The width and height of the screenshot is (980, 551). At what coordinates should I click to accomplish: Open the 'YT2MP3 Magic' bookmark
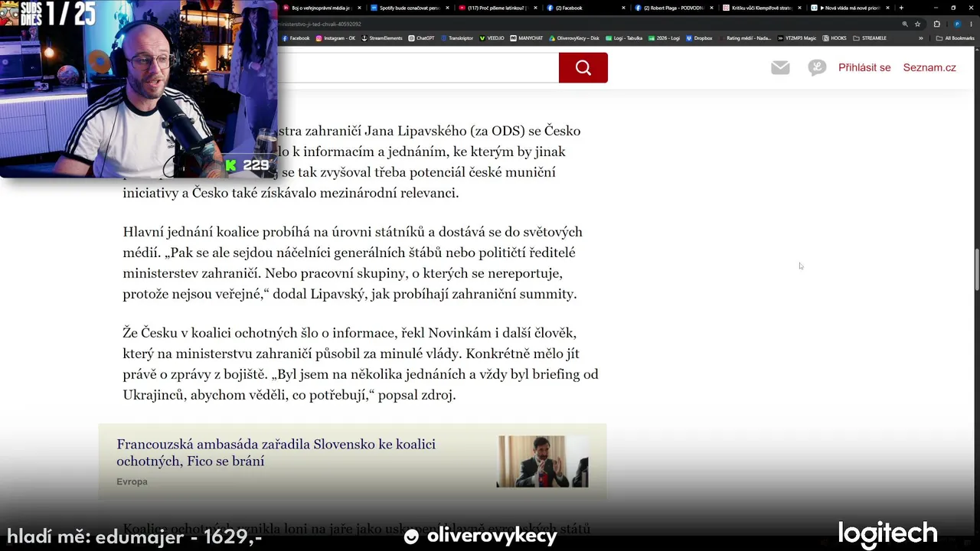(797, 37)
